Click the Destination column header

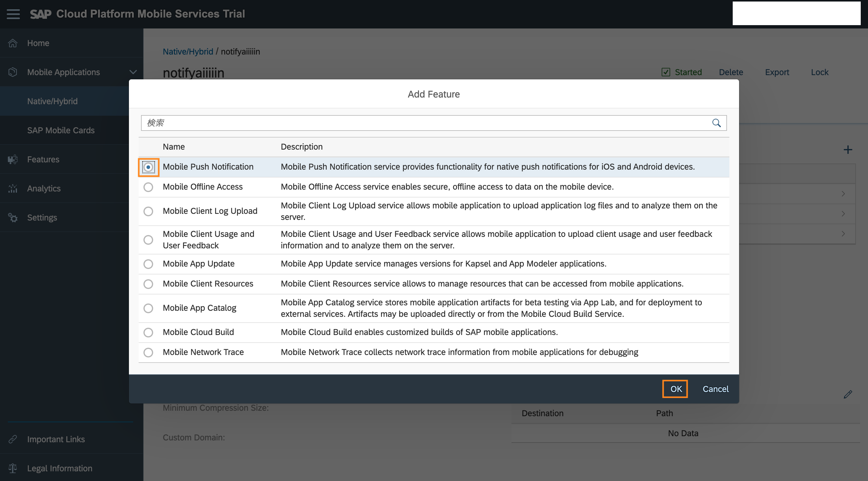click(x=542, y=413)
